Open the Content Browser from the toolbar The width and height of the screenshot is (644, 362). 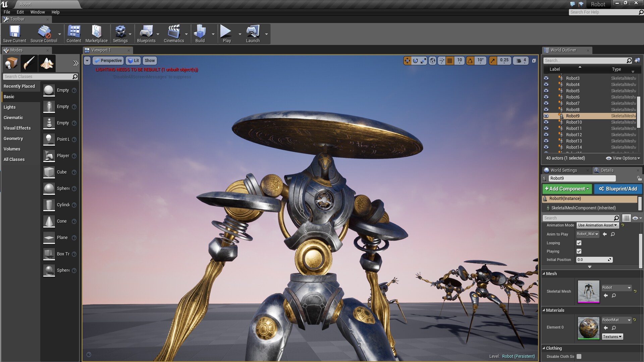point(73,34)
